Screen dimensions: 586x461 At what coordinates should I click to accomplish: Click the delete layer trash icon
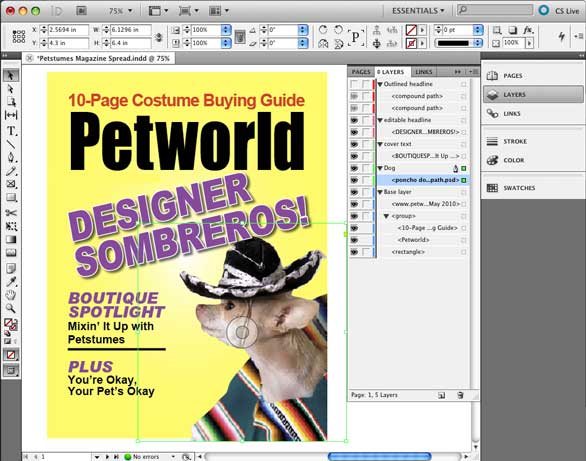click(x=460, y=395)
